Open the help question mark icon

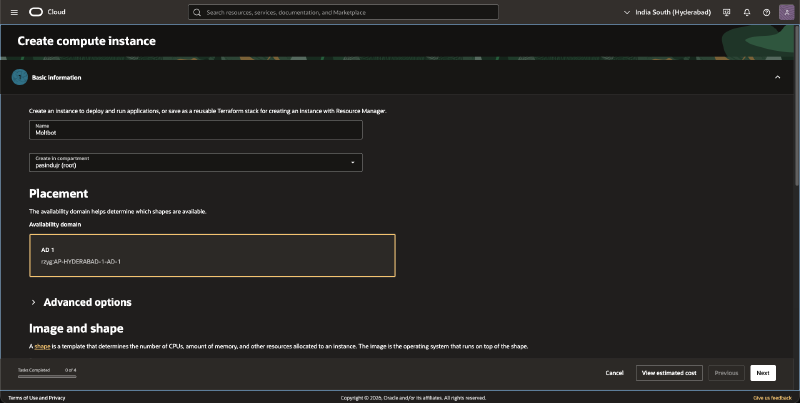(766, 12)
